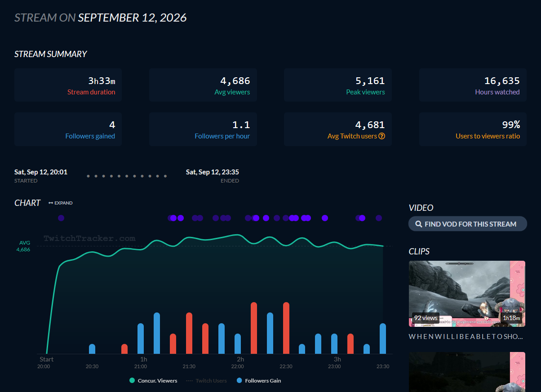Click the search icon in Find VOD button
Image resolution: width=541 pixels, height=392 pixels.
click(x=419, y=224)
